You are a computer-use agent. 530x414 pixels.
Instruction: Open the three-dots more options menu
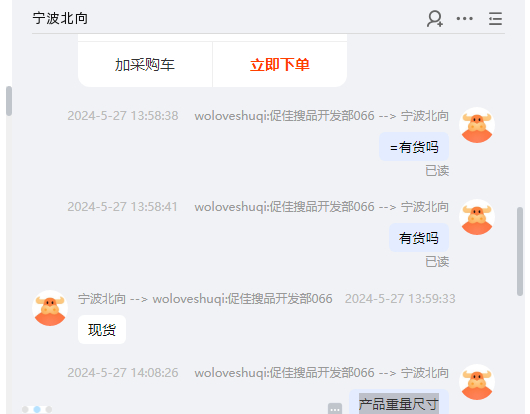pos(465,19)
